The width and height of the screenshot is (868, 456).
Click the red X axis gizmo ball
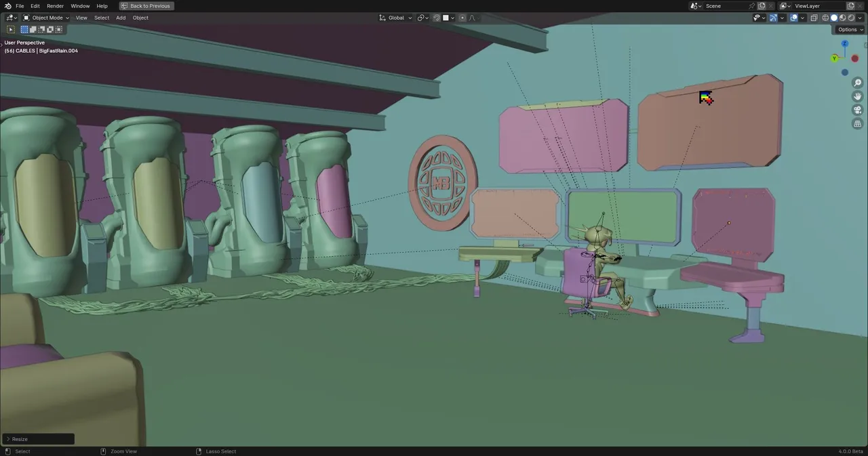[x=854, y=58]
